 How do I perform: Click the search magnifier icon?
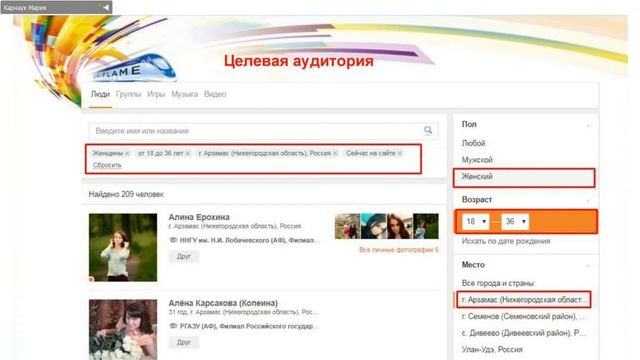coord(428,130)
